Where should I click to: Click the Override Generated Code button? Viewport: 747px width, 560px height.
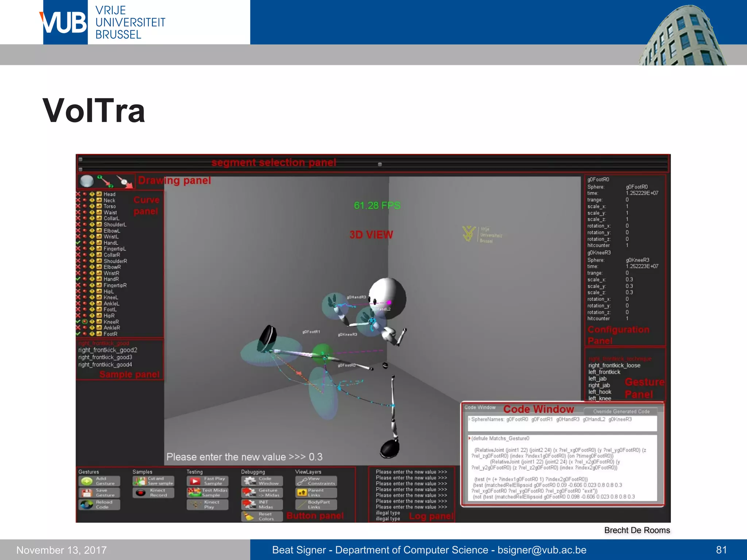point(621,412)
